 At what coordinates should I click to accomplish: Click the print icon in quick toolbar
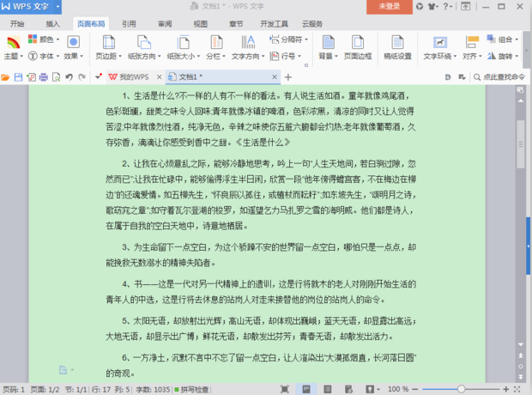pyautogui.click(x=44, y=77)
